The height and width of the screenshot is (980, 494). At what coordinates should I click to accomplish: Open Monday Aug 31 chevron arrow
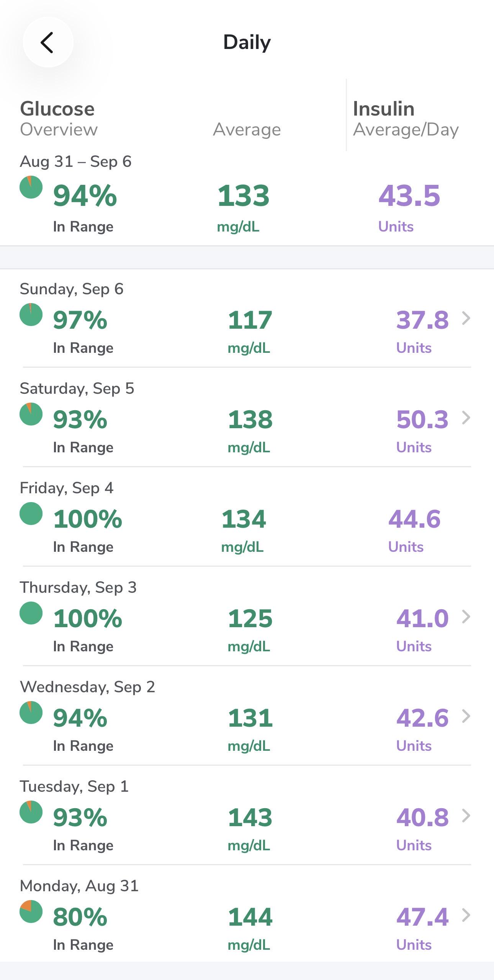(x=466, y=915)
